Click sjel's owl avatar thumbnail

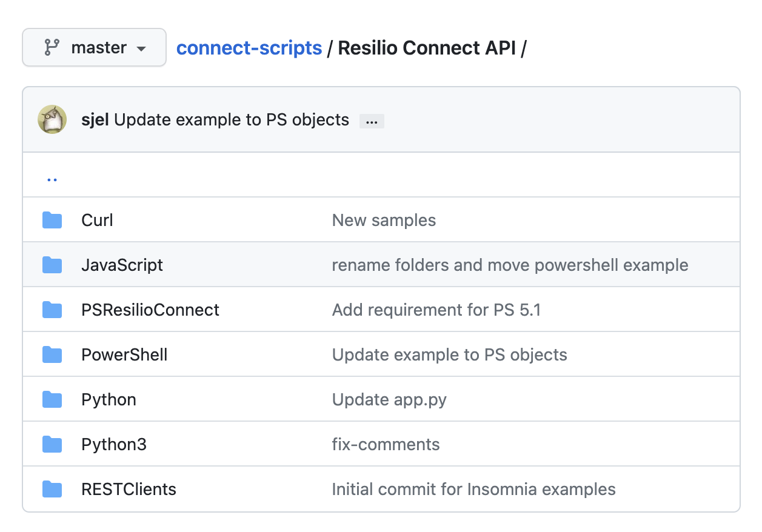pos(52,119)
